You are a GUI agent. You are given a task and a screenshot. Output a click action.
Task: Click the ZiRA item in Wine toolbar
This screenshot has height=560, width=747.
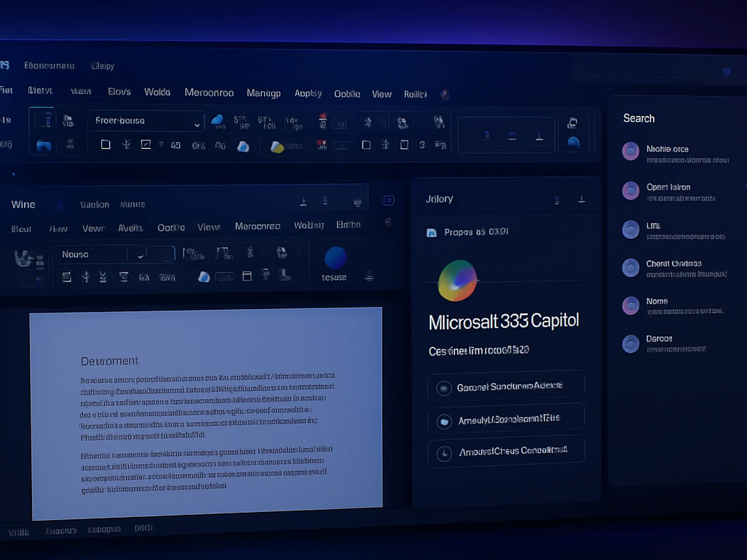point(168,278)
